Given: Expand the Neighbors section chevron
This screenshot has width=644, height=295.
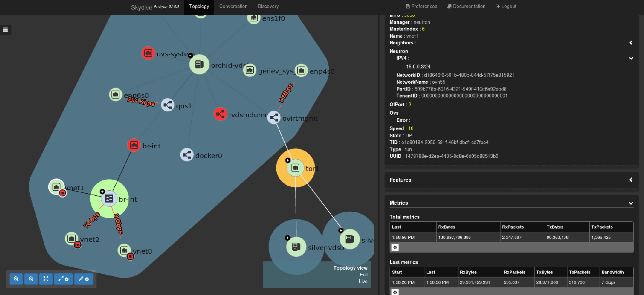Looking at the screenshot, I should pyautogui.click(x=631, y=43).
